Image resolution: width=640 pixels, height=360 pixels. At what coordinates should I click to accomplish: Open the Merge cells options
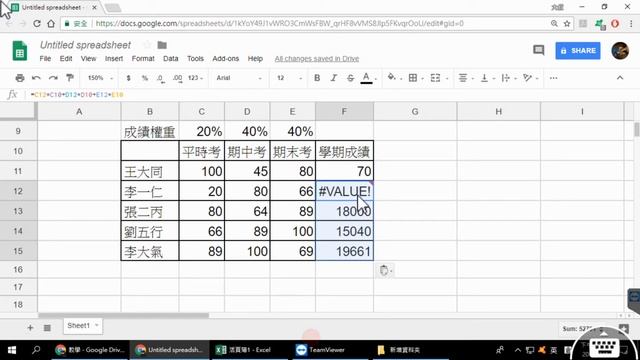coord(437,78)
